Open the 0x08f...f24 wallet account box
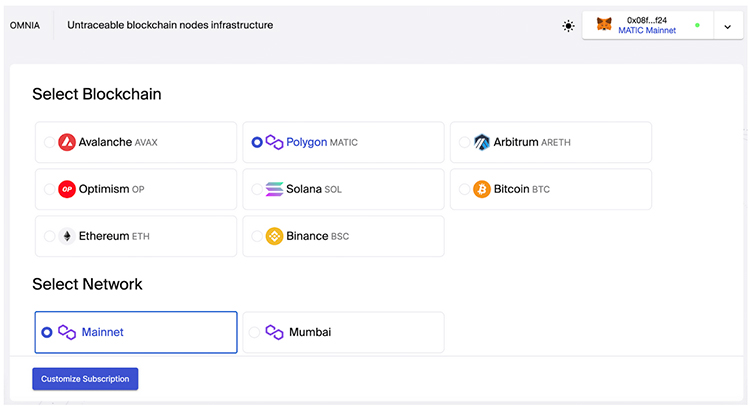Image resolution: width=750 pixels, height=406 pixels. pyautogui.click(x=648, y=25)
